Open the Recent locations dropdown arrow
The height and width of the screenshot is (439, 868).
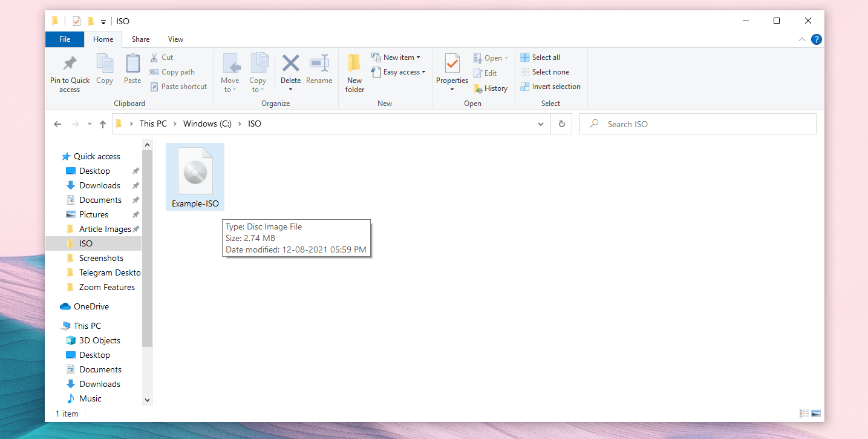coord(90,124)
